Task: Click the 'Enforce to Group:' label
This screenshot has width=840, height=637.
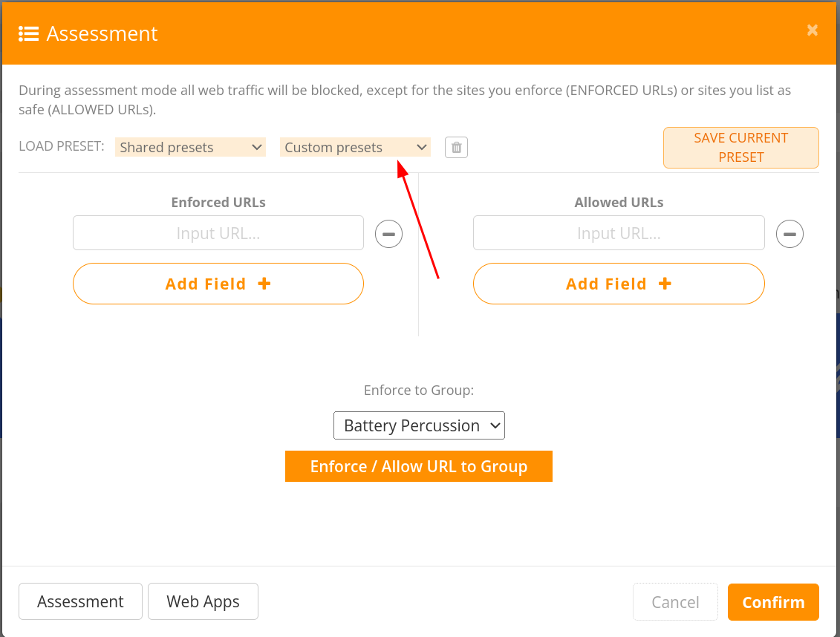Action: 419,391
